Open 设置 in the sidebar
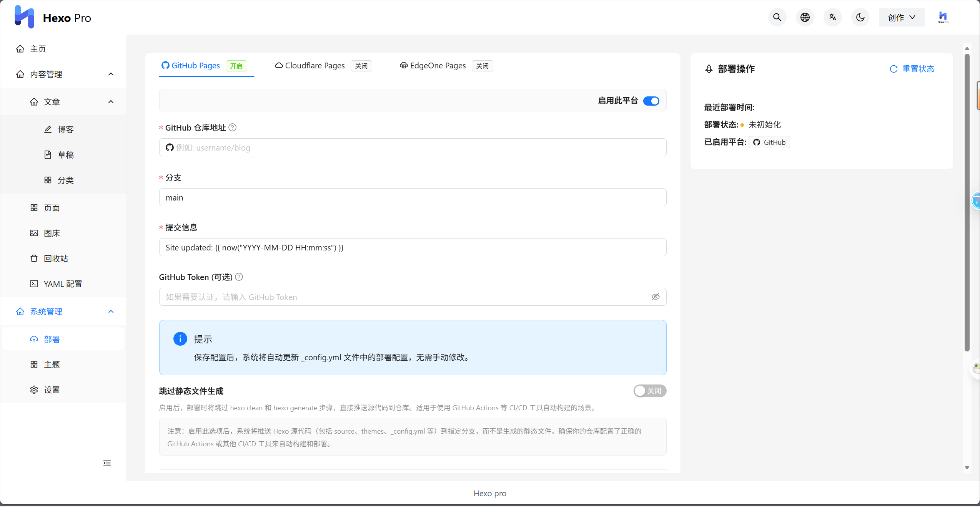The image size is (980, 507). [64, 390]
